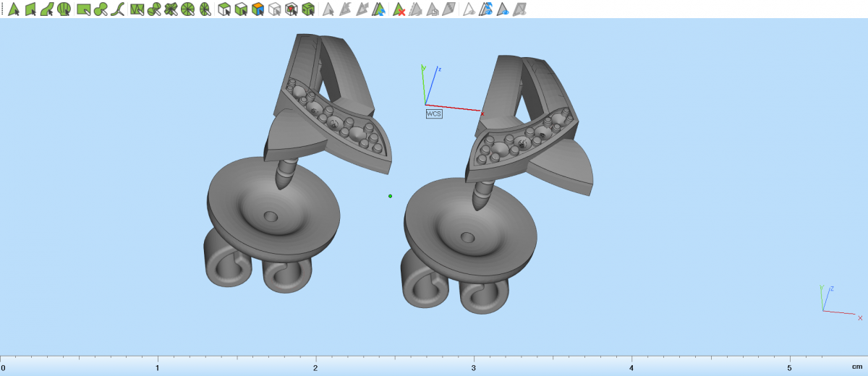
Task: Select the cube icon with orange top
Action: coord(258,9)
